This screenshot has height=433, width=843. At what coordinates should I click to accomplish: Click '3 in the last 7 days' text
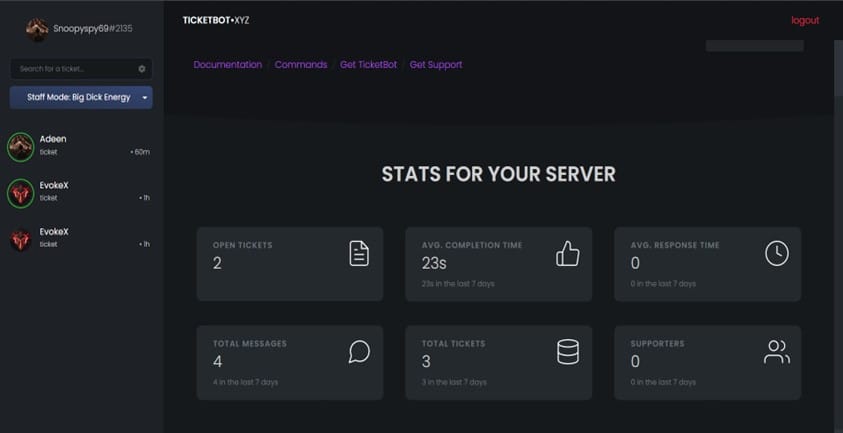pos(454,382)
